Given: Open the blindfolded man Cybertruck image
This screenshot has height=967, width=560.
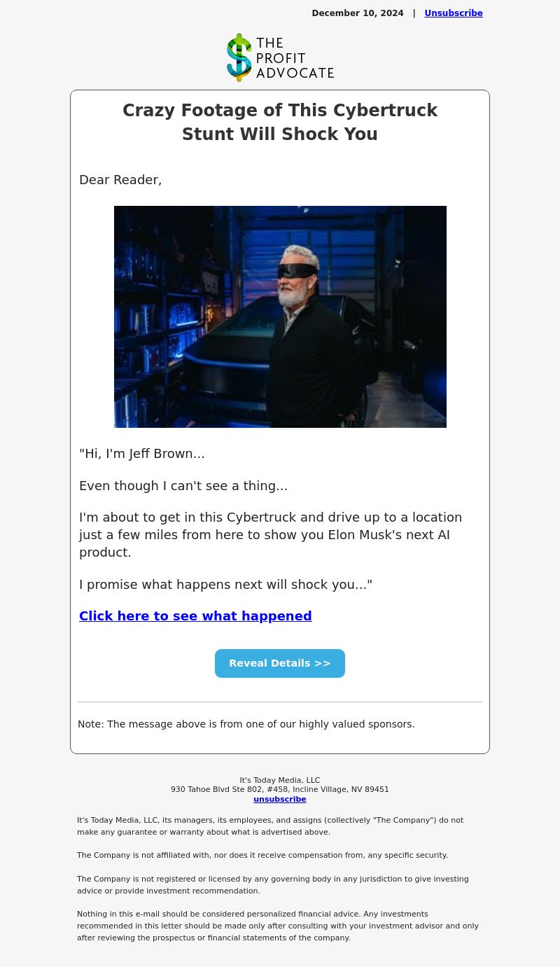Looking at the screenshot, I should click(280, 316).
